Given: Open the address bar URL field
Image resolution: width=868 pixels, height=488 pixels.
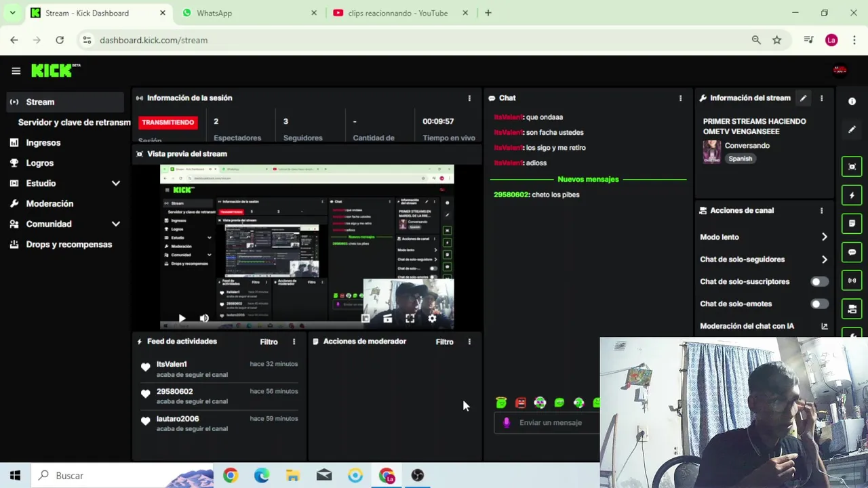Looking at the screenshot, I should [420, 40].
